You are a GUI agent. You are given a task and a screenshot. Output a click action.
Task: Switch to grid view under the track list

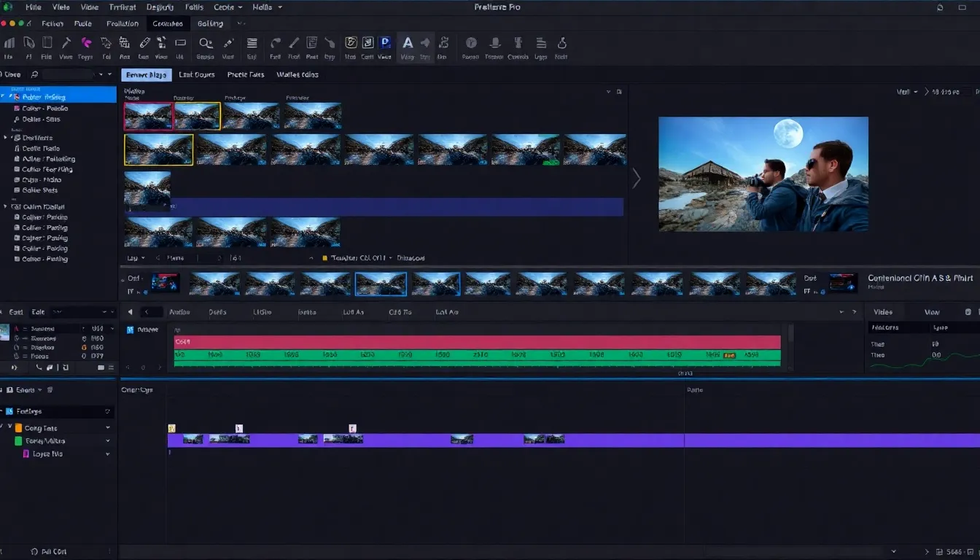point(101,367)
